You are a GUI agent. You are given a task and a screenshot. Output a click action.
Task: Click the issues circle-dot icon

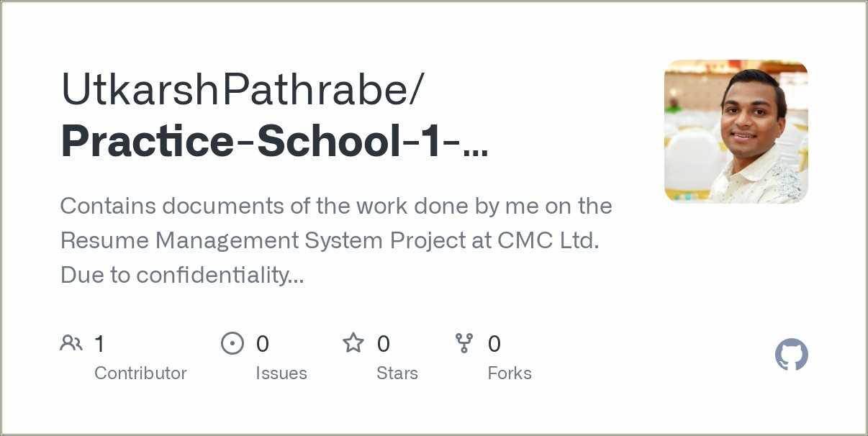[232, 343]
